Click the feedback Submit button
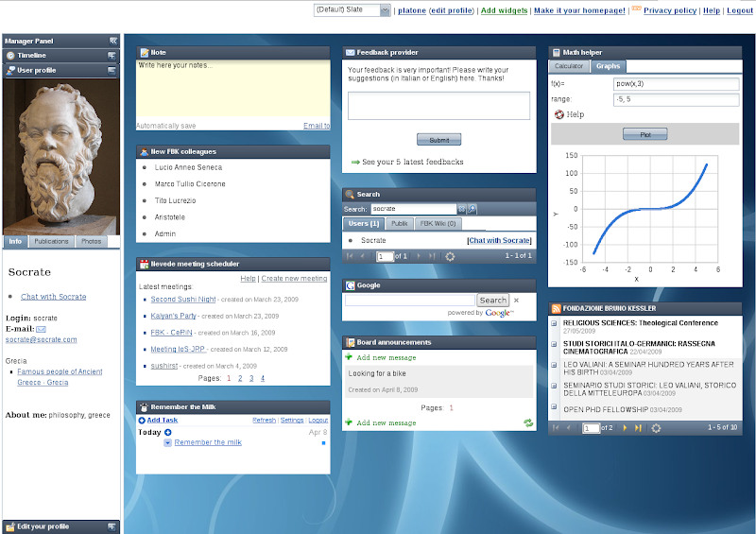This screenshot has height=534, width=756. (x=438, y=140)
